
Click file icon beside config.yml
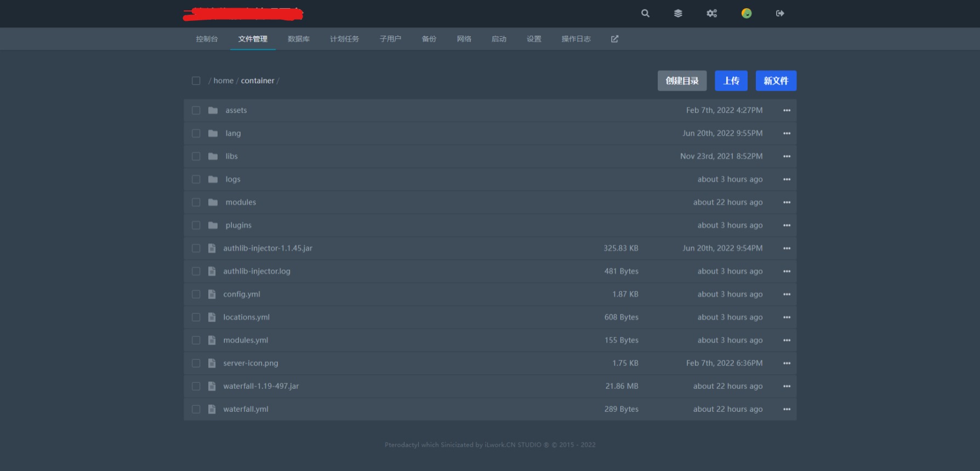212,294
